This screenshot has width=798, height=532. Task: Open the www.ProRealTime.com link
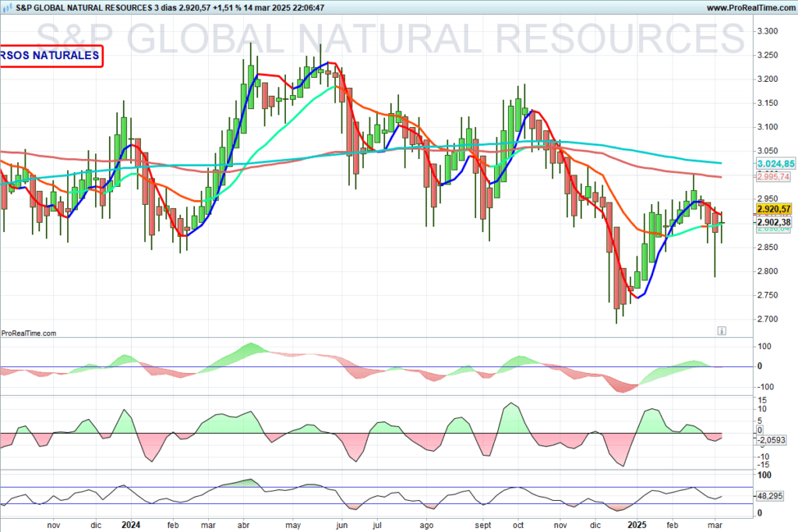pos(750,8)
